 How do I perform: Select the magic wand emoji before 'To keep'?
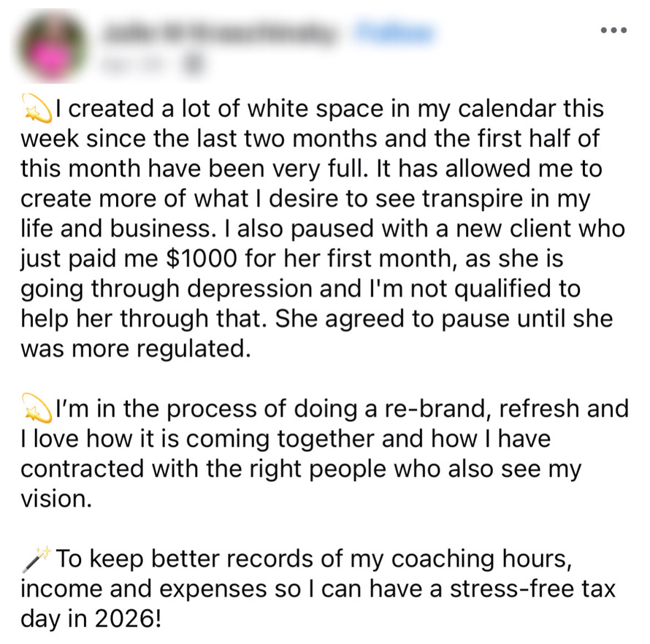(x=36, y=559)
